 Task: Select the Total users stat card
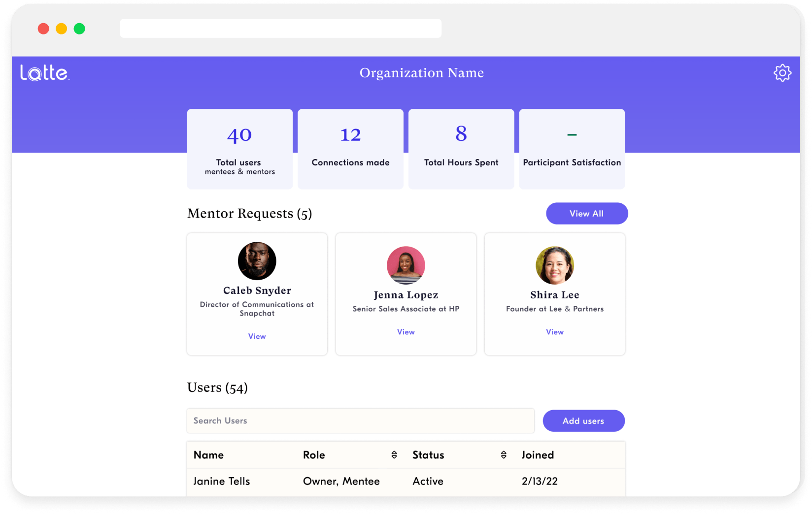point(239,149)
